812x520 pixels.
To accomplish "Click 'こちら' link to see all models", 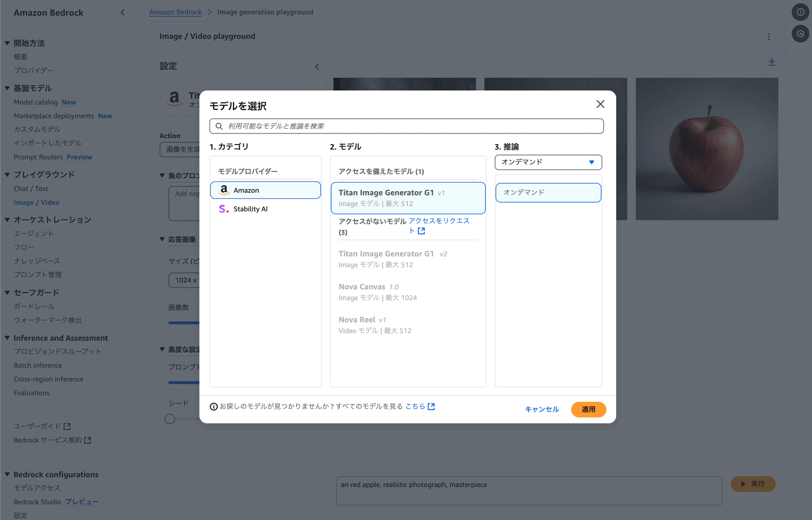I will (x=415, y=407).
